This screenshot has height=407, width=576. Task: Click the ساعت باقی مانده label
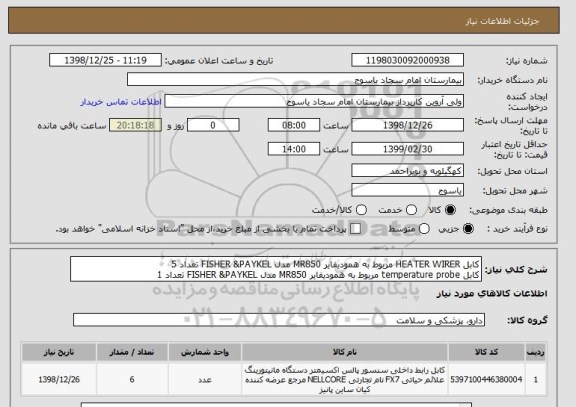pos(72,126)
